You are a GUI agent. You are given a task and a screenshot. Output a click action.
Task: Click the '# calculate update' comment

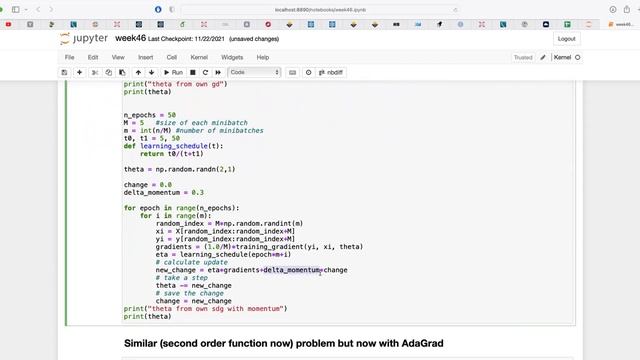pyautogui.click(x=191, y=262)
